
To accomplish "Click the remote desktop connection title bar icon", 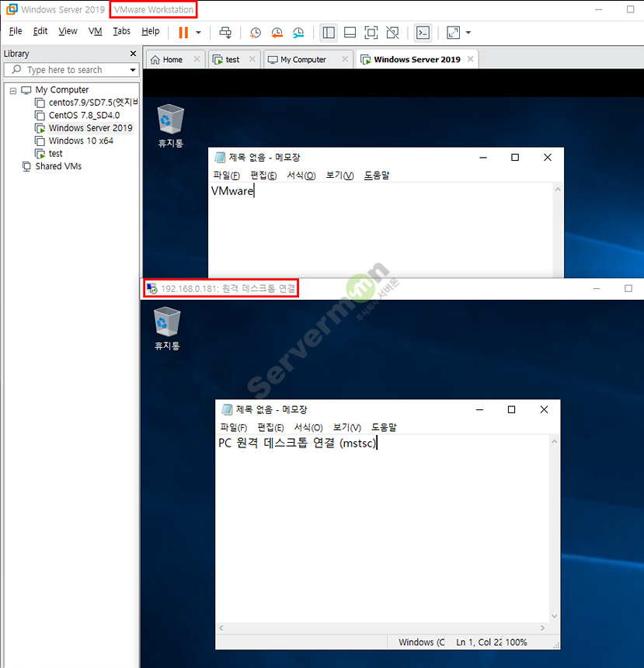I will [x=151, y=289].
